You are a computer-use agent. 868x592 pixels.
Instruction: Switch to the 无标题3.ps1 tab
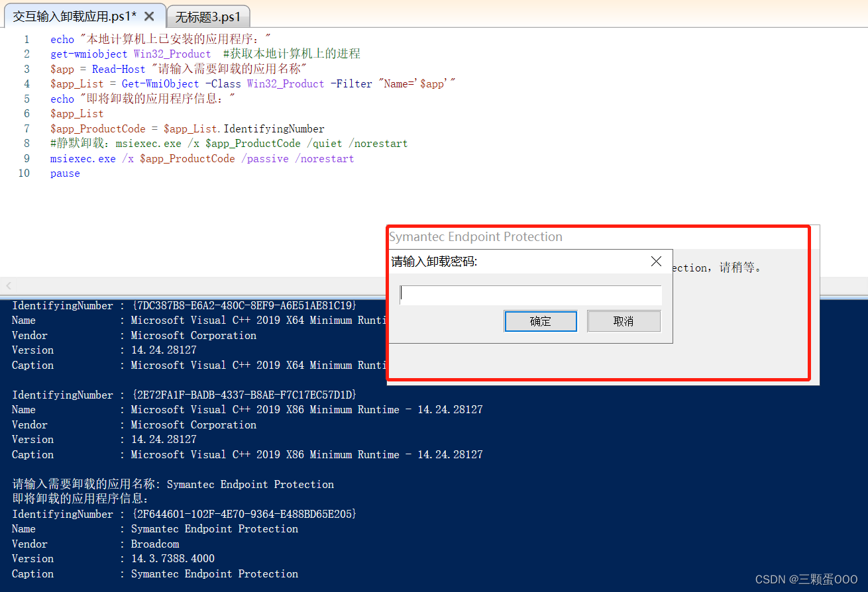pos(207,17)
